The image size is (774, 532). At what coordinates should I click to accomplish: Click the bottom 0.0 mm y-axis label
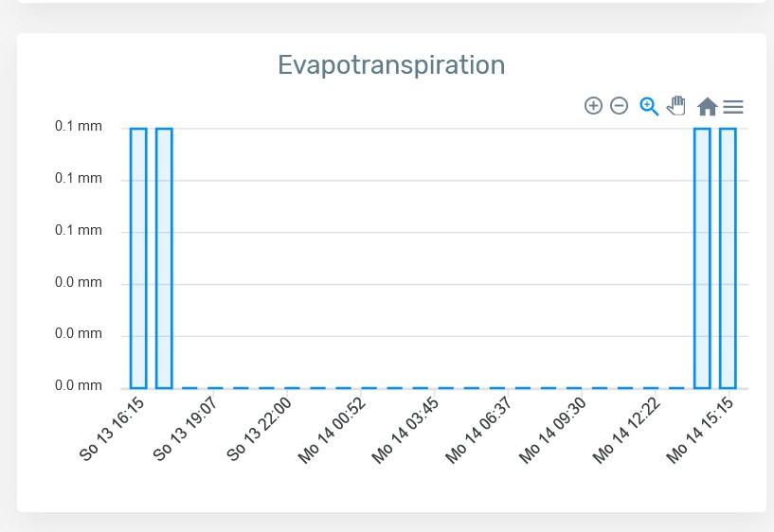click(x=79, y=385)
